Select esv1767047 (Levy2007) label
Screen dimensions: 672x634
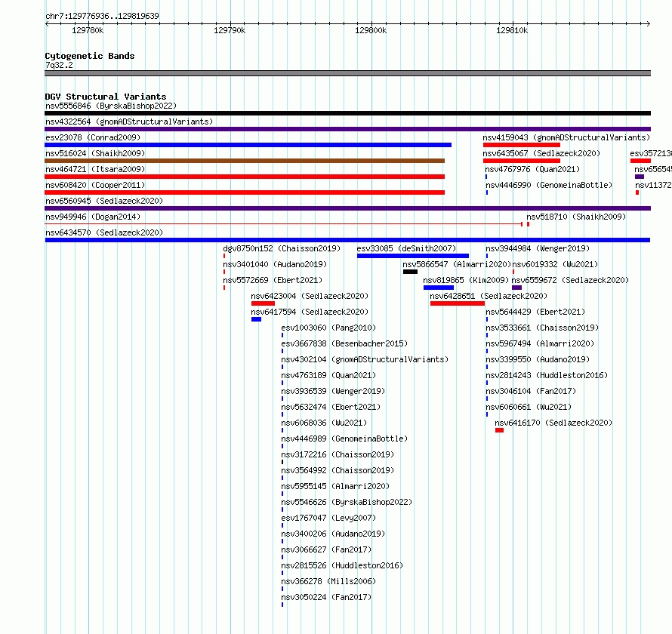pos(328,518)
